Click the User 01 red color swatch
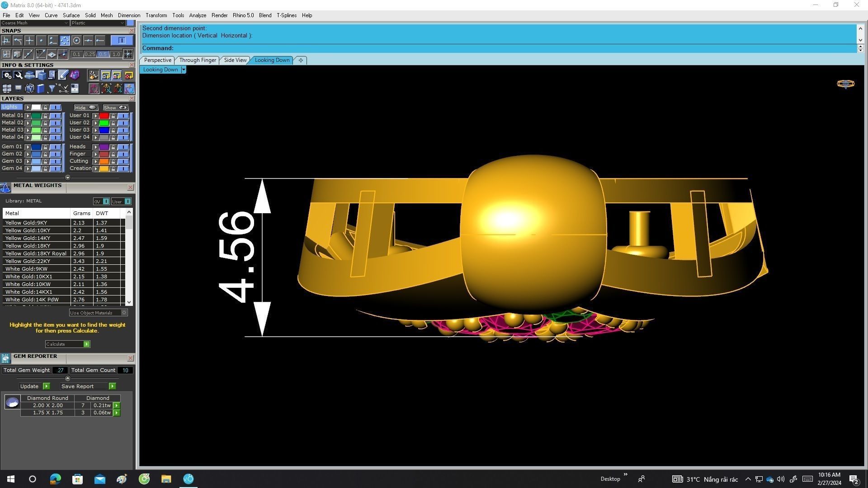 point(104,116)
